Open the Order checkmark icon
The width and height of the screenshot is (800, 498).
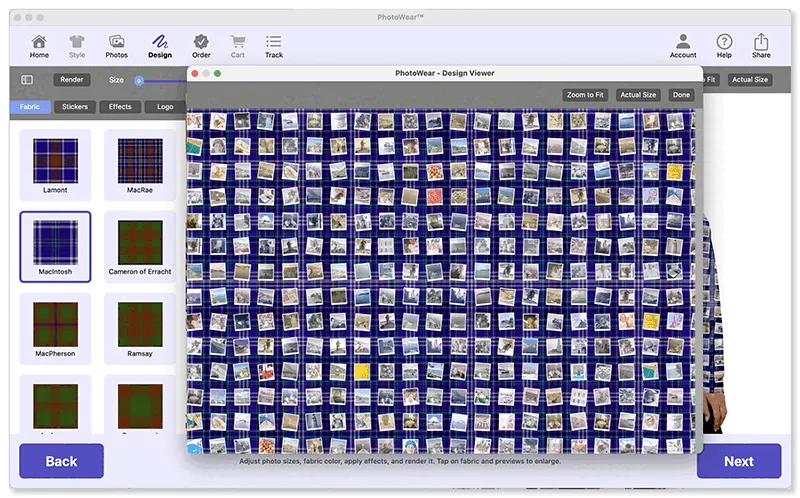click(201, 46)
